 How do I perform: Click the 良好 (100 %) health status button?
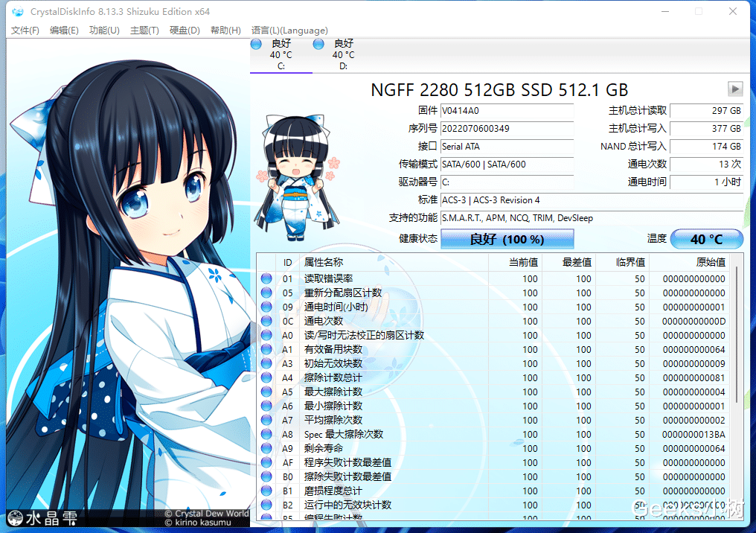507,239
